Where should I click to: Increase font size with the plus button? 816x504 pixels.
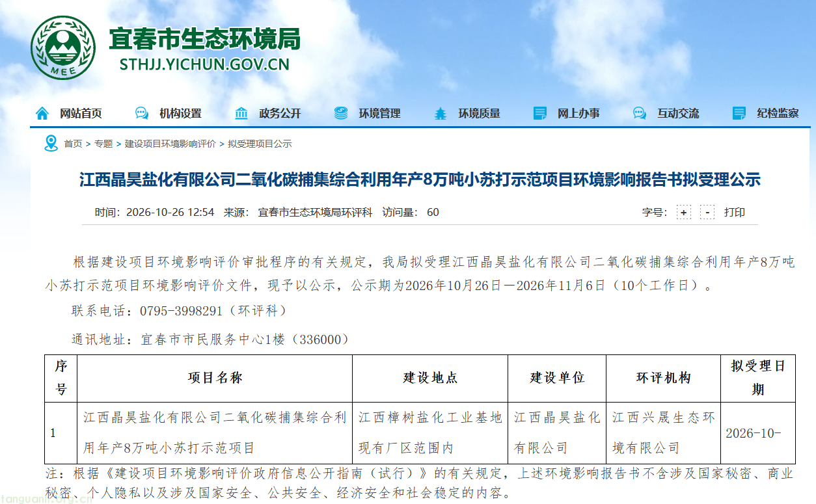(x=683, y=212)
